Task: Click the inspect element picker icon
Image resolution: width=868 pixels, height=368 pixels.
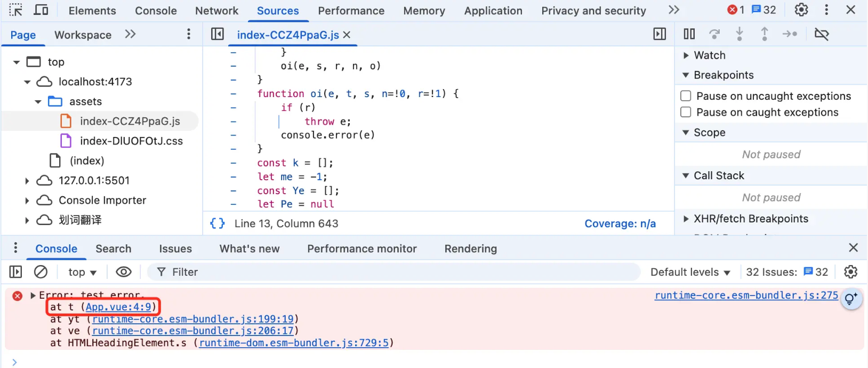Action: (x=16, y=10)
